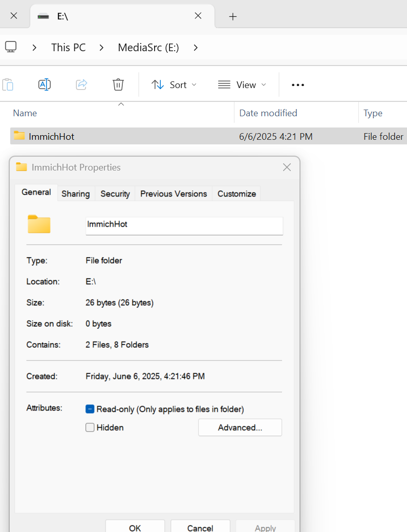Navigate to This PC in breadcrumb
This screenshot has height=532, width=407.
(x=69, y=48)
